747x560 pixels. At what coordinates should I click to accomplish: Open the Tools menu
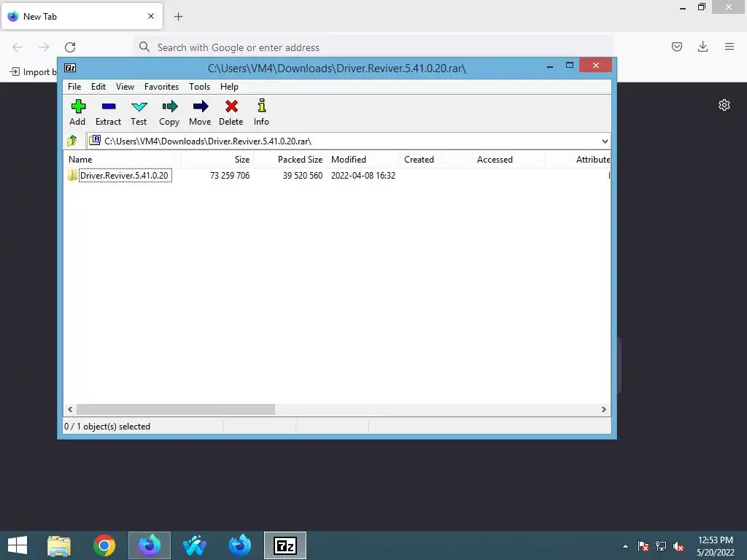tap(199, 87)
